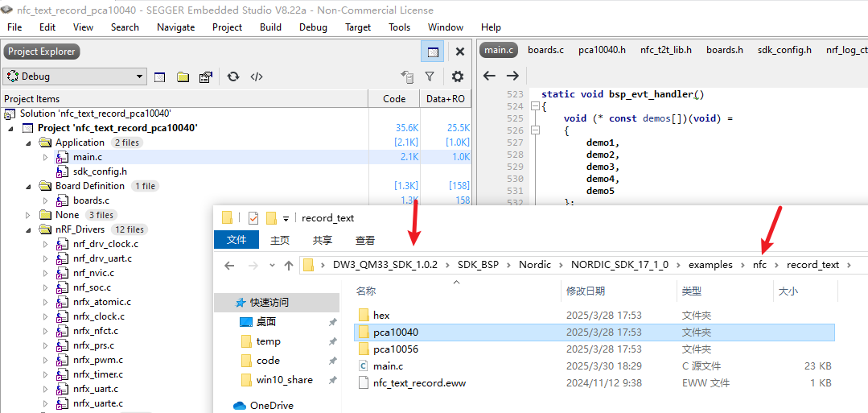The height and width of the screenshot is (413, 868).
Task: Open 查看 tab in File Explorer ribbon
Action: click(x=364, y=240)
